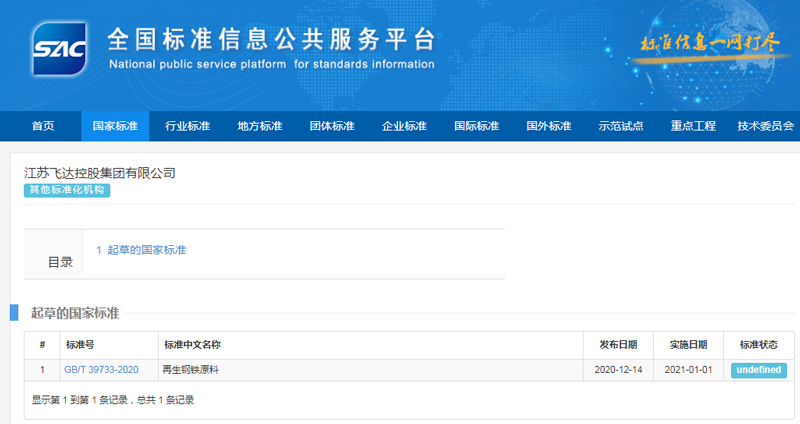Go to 行业标准 section
The width and height of the screenshot is (800, 424).
click(187, 126)
